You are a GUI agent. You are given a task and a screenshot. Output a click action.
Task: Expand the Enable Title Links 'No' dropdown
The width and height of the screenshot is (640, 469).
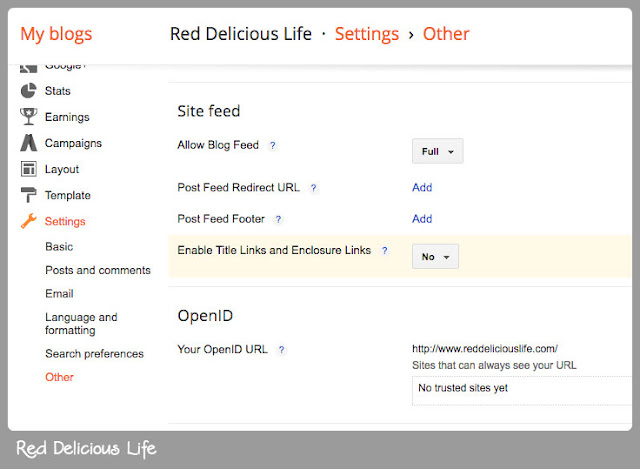[x=435, y=257]
